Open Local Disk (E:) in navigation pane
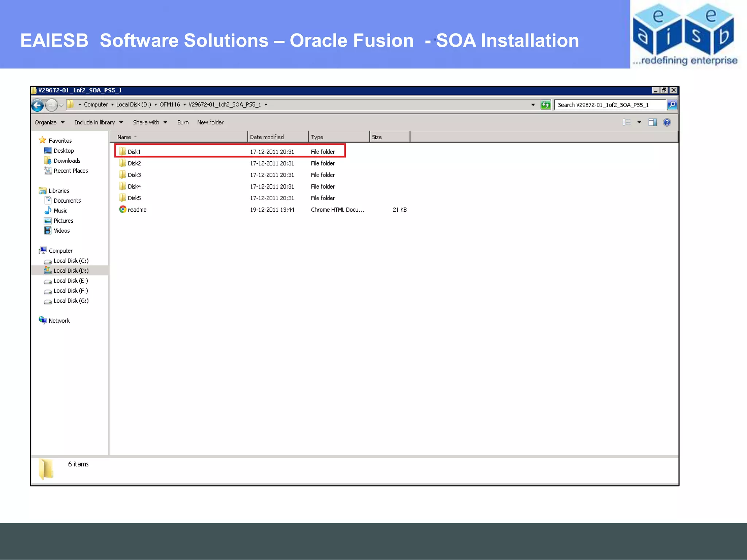 [71, 281]
